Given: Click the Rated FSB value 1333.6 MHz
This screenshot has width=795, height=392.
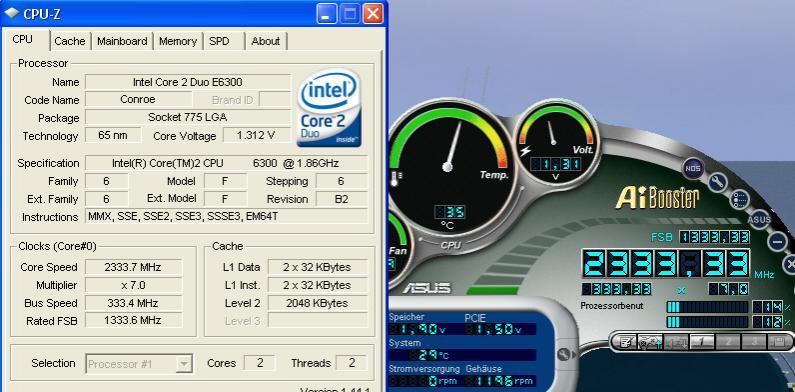Looking at the screenshot, I should (x=133, y=320).
